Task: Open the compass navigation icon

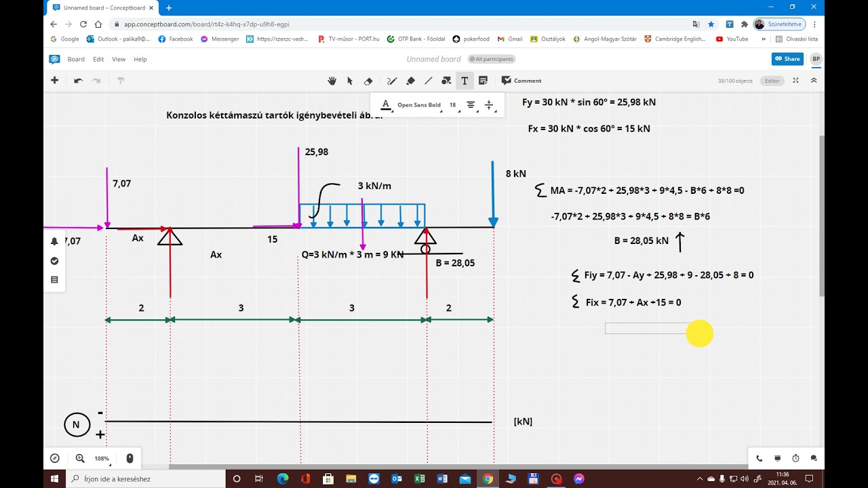Action: click(x=55, y=458)
